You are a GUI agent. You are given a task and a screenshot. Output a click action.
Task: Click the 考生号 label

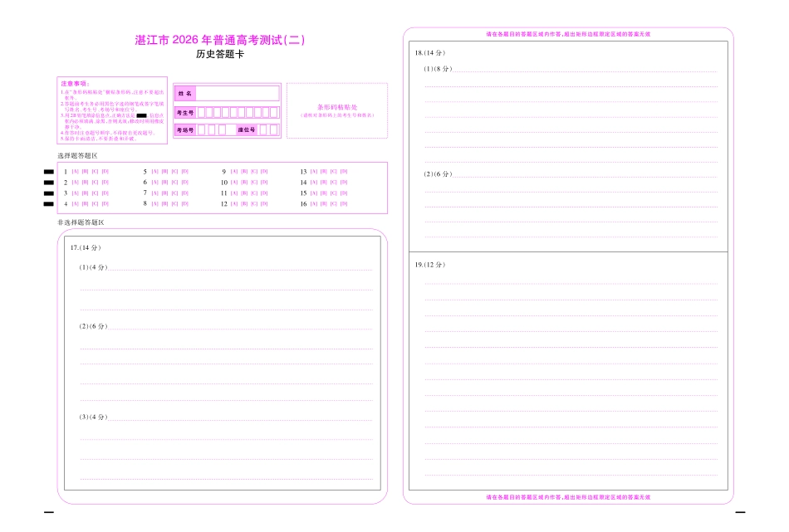point(185,113)
